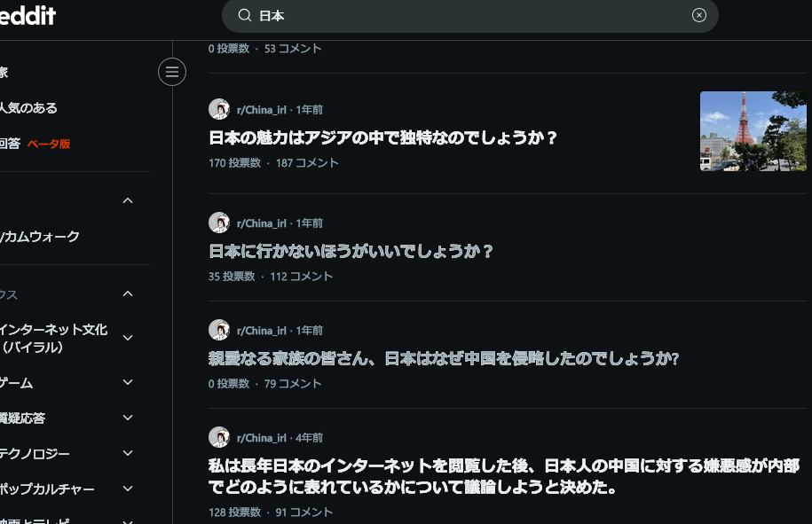Open 回答 ベータ版 in sidebar

click(x=35, y=144)
